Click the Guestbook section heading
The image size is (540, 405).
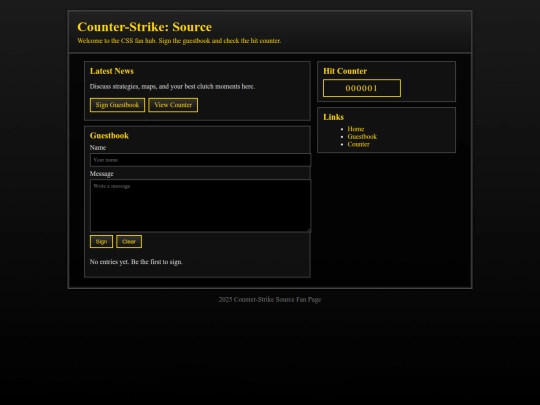109,136
